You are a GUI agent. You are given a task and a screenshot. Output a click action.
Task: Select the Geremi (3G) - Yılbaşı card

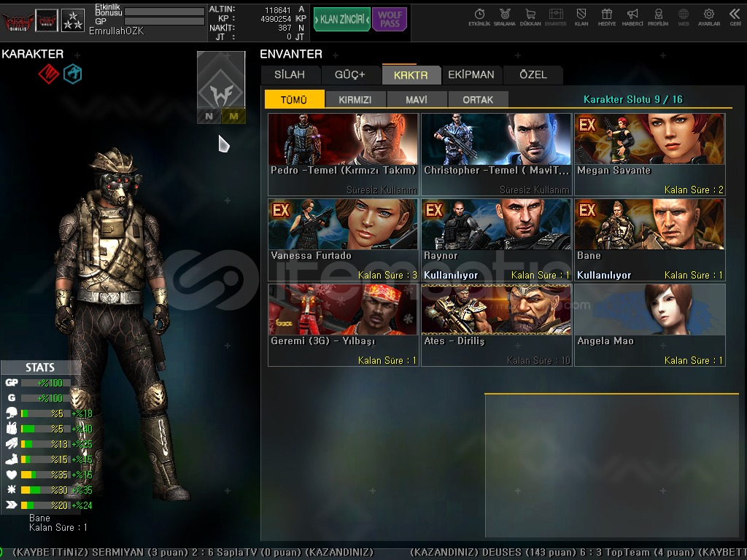(x=344, y=325)
